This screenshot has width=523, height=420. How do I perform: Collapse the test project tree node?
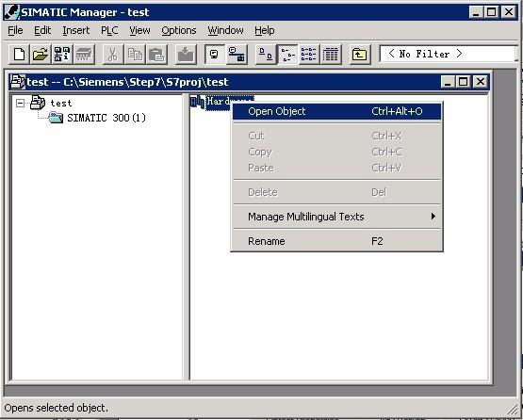pyautogui.click(x=21, y=103)
